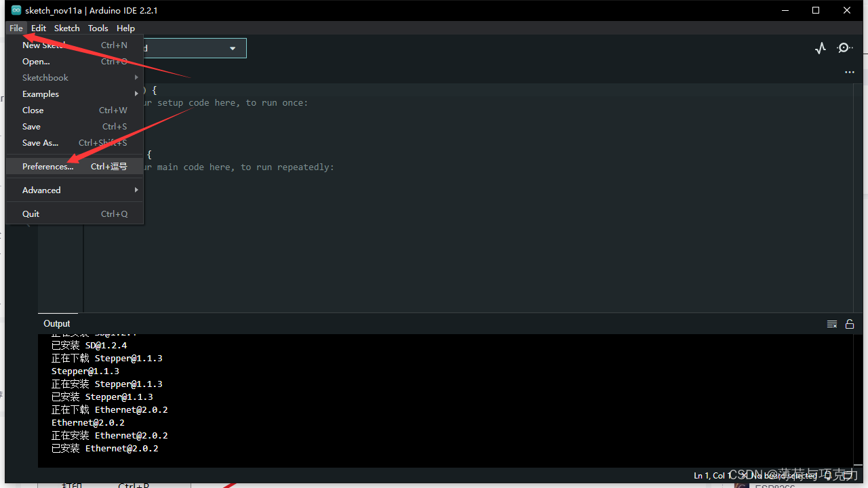Open the File menu
The height and width of the screenshot is (488, 868).
tap(16, 28)
